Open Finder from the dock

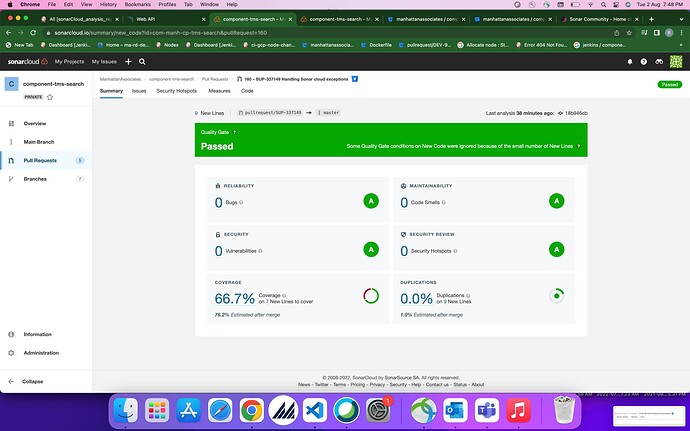(x=125, y=410)
